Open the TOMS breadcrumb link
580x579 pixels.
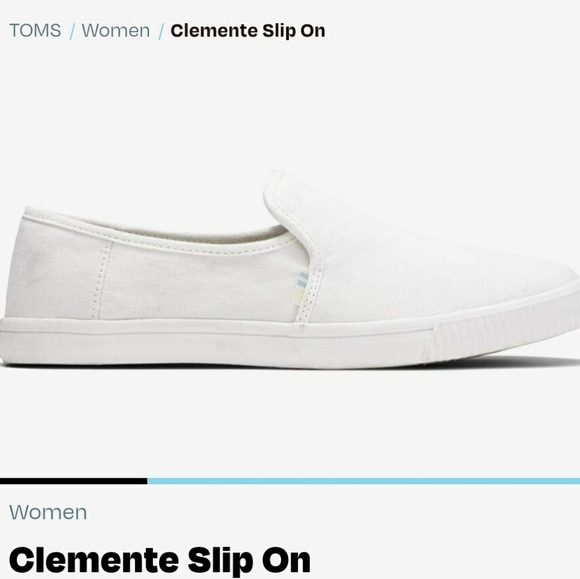coord(35,30)
